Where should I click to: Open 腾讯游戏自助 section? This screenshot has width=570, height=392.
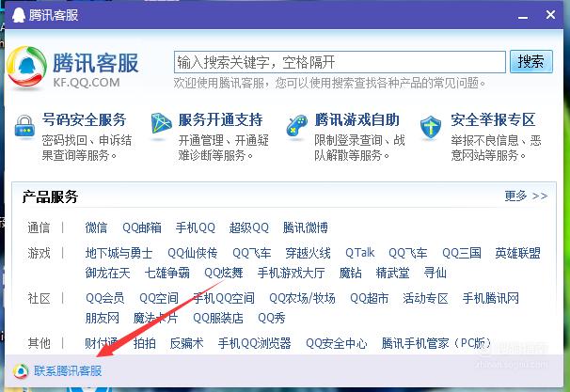click(x=357, y=120)
